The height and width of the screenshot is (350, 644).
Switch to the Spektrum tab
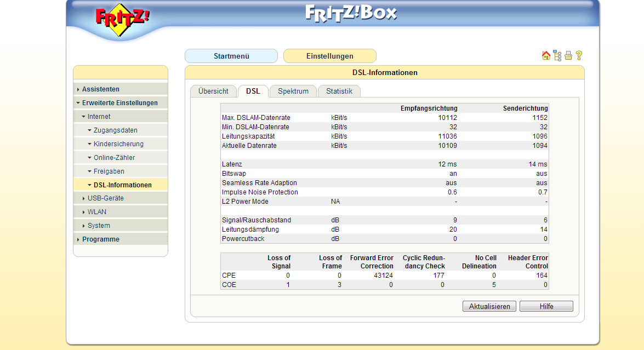click(293, 91)
